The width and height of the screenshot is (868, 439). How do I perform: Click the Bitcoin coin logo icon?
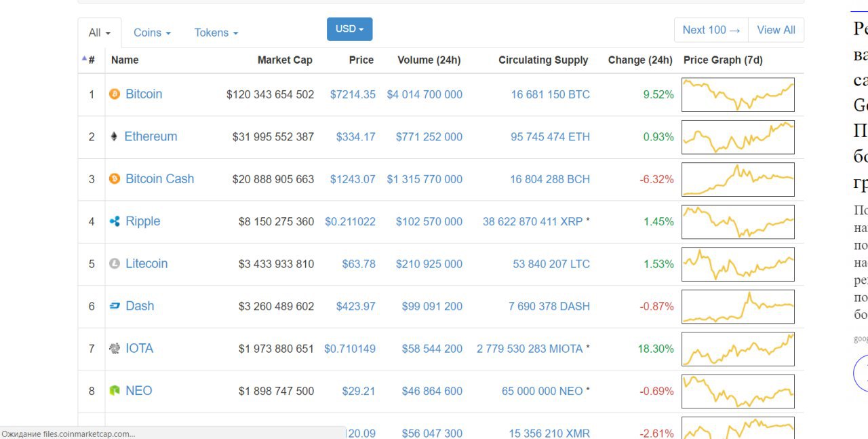click(x=115, y=94)
